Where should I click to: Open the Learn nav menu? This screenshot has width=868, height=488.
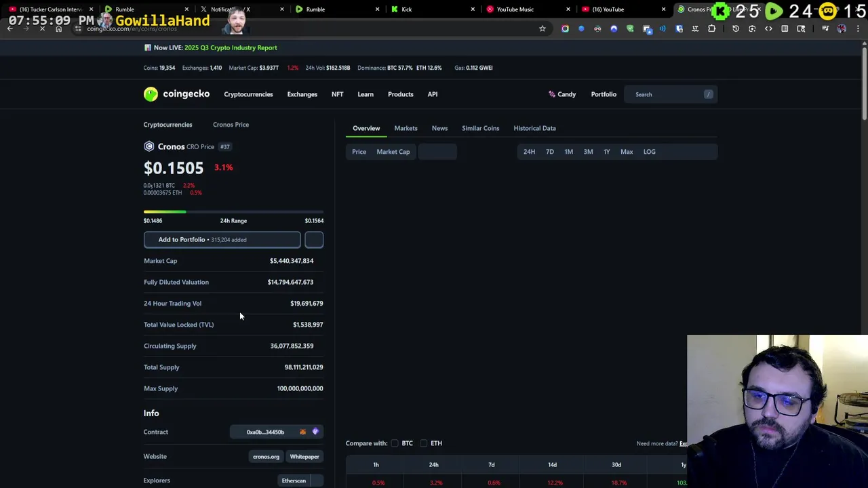point(366,94)
